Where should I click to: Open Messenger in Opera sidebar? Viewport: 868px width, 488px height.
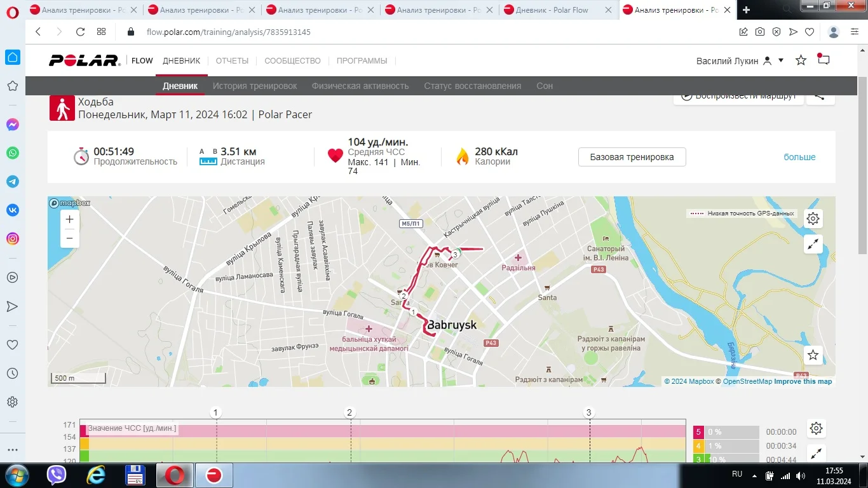tap(12, 125)
